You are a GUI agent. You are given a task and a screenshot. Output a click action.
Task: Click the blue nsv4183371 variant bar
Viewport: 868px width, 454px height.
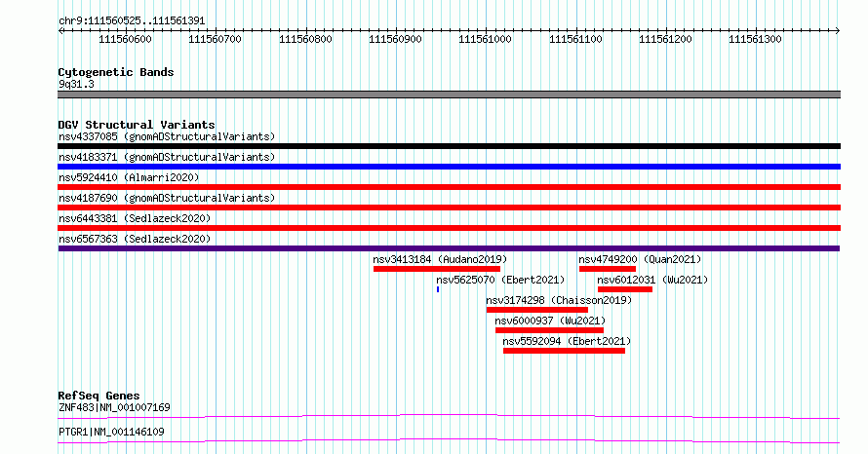449,167
